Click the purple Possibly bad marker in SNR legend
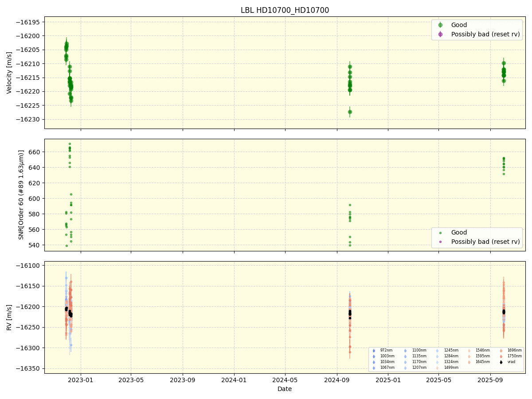The width and height of the screenshot is (532, 399). pos(440,242)
